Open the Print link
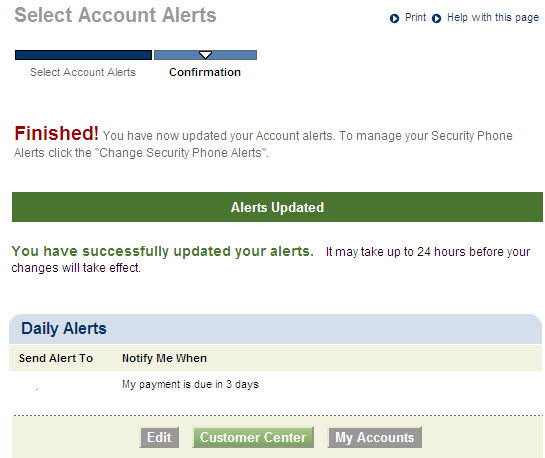This screenshot has height=458, width=545. click(415, 17)
